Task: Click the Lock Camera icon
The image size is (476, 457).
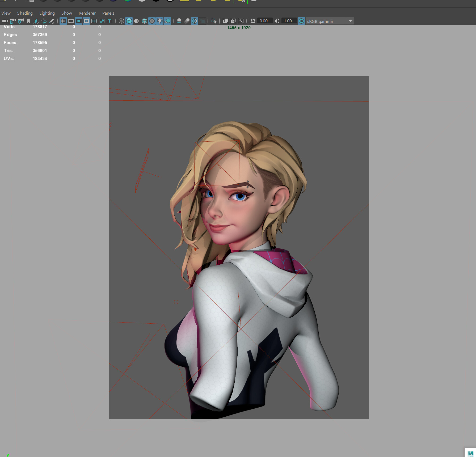Action: pos(13,21)
